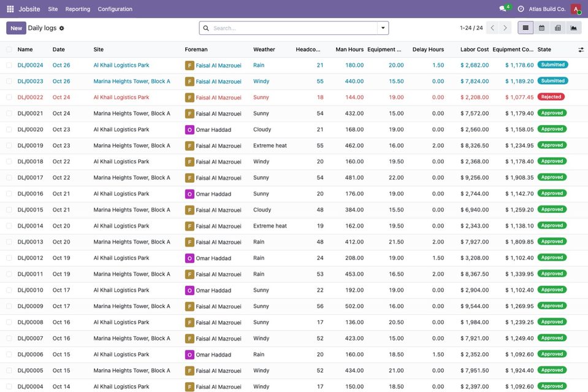Click Omar Haddad avatar on DL/00016 row
The image size is (588, 392).
[189, 194]
